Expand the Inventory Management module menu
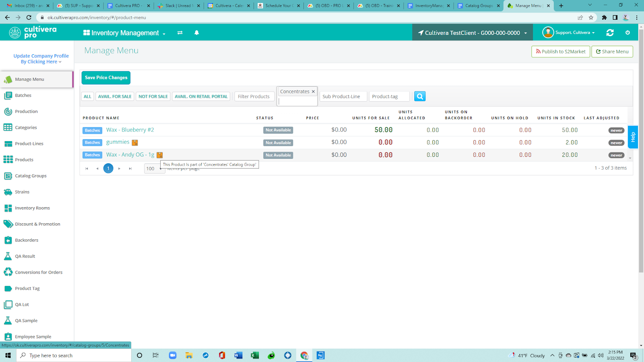The width and height of the screenshot is (644, 362). tap(124, 33)
